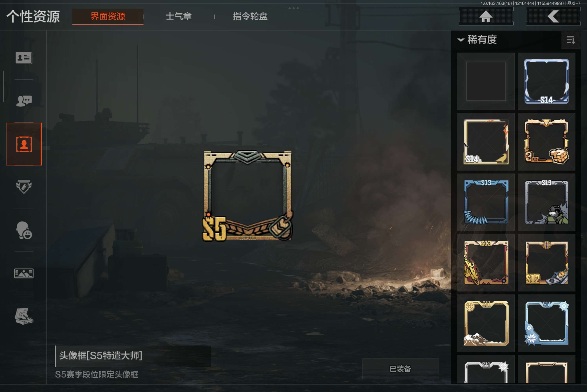Choose the S11 snowflake blue frame

click(x=546, y=323)
